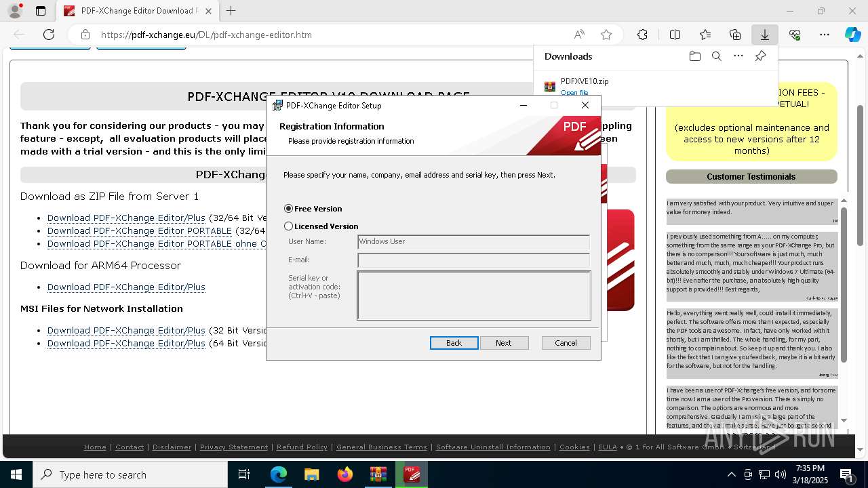Open the Extensions puzzle icon
The image size is (868, 488).
[642, 35]
